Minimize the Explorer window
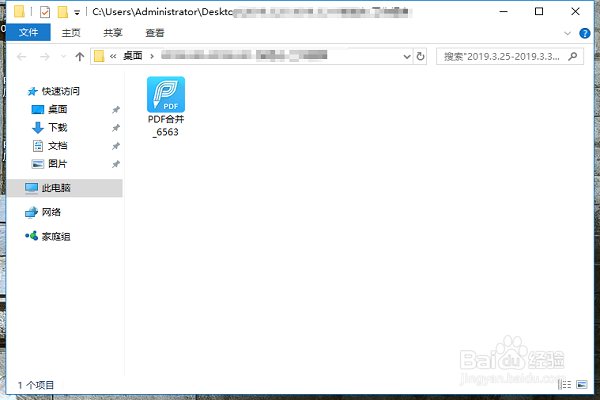Screen dimensions: 600x400 pos(504,12)
